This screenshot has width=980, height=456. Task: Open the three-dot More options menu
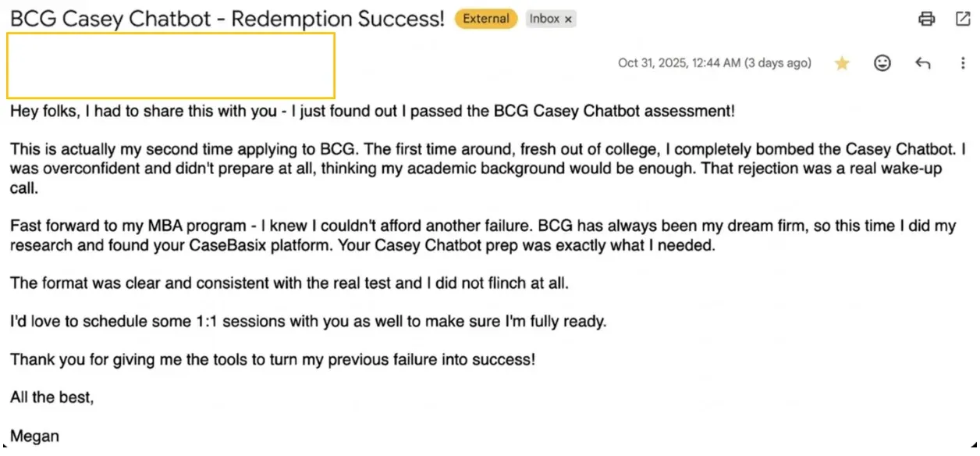click(x=963, y=63)
